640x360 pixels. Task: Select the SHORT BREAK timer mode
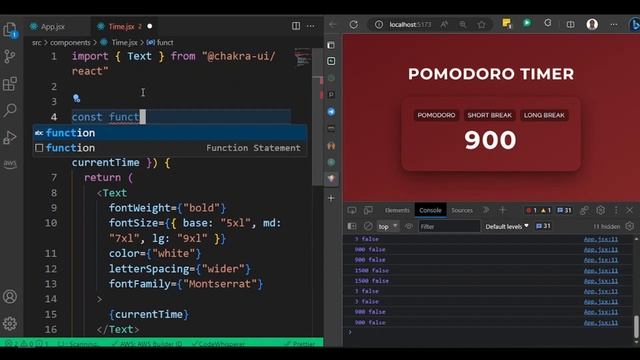(x=489, y=116)
